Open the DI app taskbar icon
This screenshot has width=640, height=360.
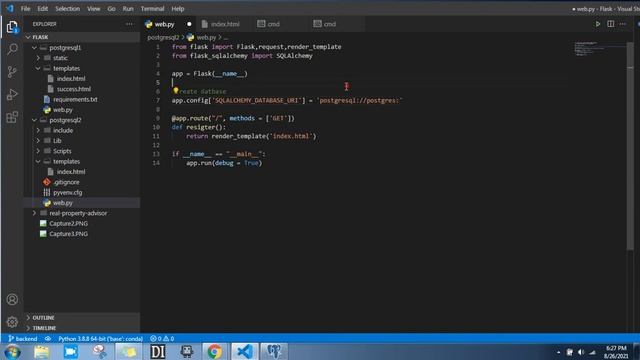158,351
